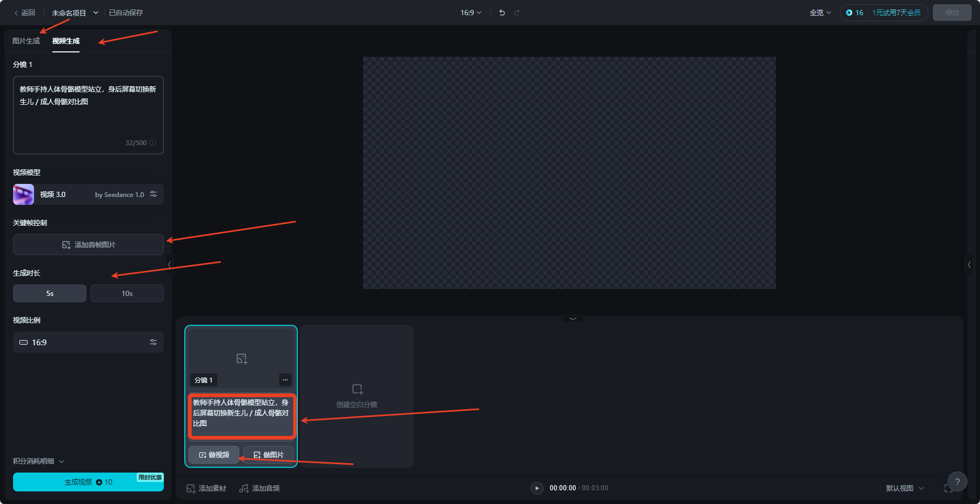Select the 10s duration option
Image resolution: width=980 pixels, height=504 pixels.
point(127,293)
